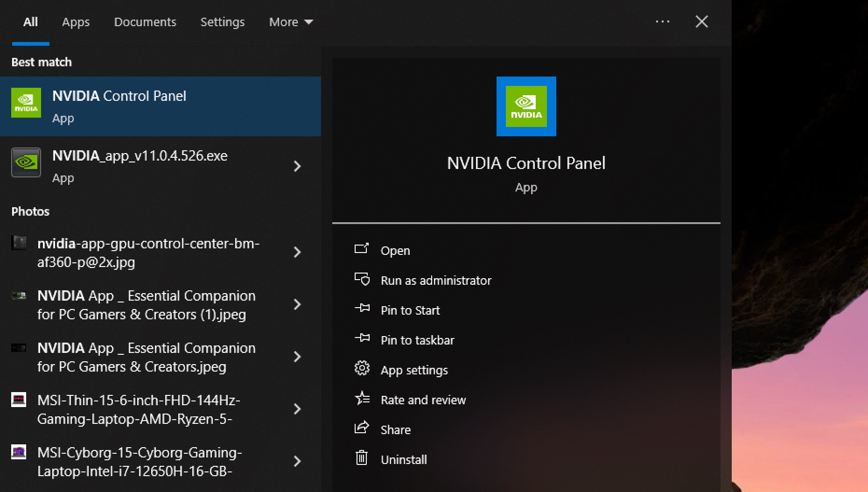The width and height of the screenshot is (868, 492).
Task: Select NVIDIA Control Panel best match result
Action: click(161, 106)
